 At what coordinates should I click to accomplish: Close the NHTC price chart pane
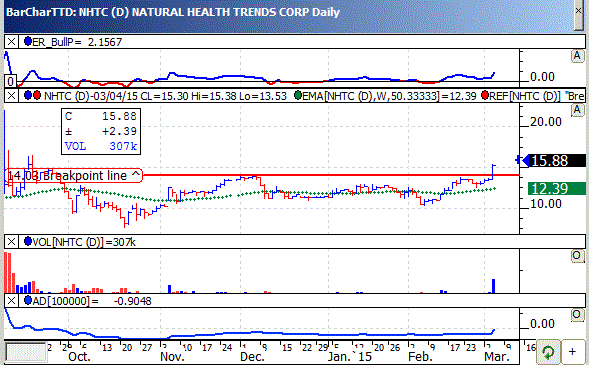click(x=11, y=96)
